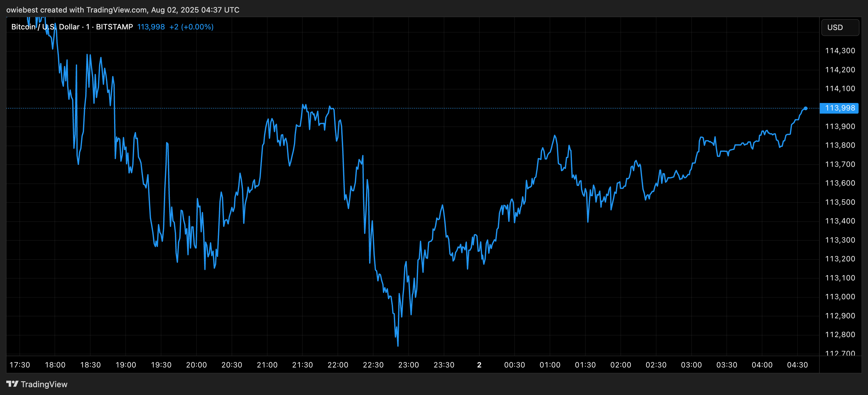Click the 113,100 price axis label

tap(840, 278)
